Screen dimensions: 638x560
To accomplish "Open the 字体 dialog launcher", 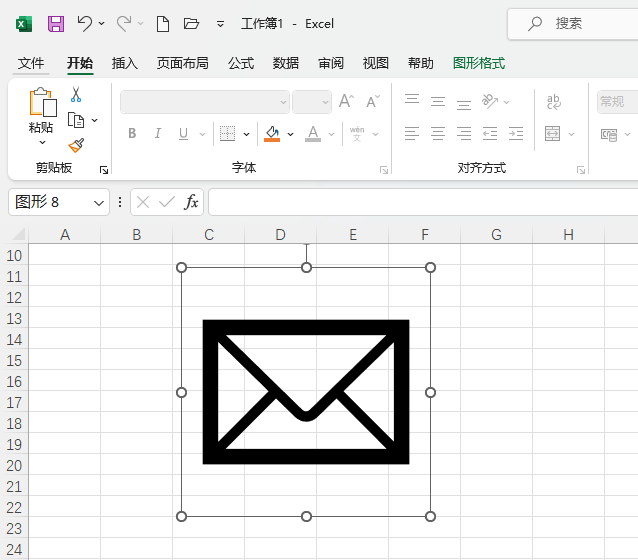I will [x=384, y=170].
